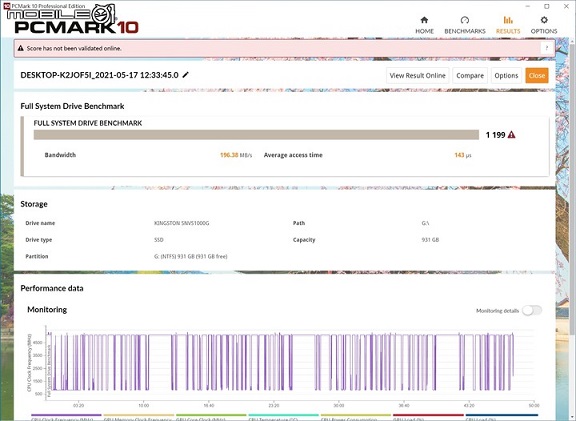Select the GPU Memory Clock Frequency legend item

tap(138, 417)
